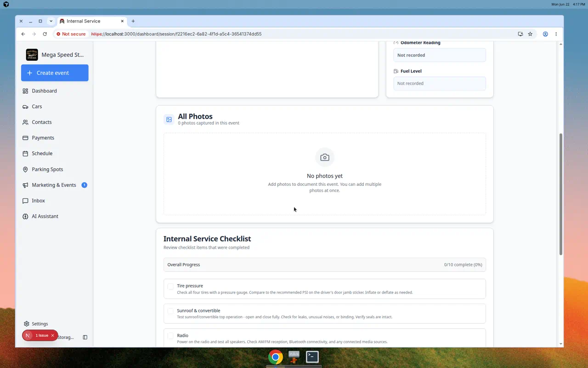Viewport: 588px width, 368px height.
Task: Click the map pin icon for Parking Spots
Action: tap(25, 169)
